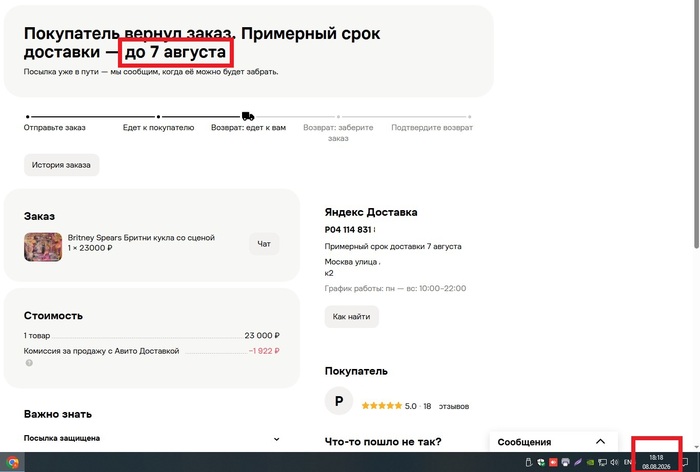The height and width of the screenshot is (472, 700).
Task: Click the Что-то пошло не так? heading
Action: pos(383,442)
